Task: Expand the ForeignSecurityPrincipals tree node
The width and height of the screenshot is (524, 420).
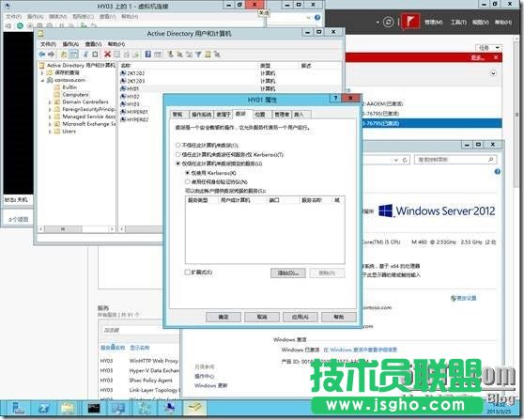Action: (x=50, y=109)
